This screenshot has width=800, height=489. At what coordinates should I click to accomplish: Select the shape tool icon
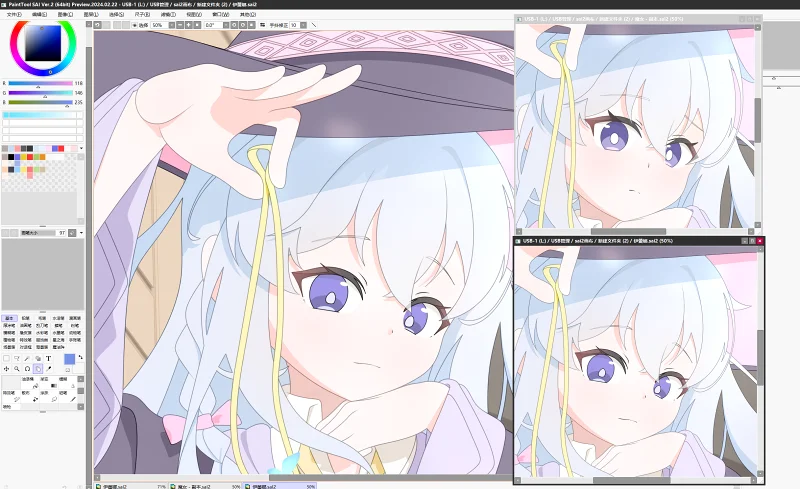click(x=38, y=358)
